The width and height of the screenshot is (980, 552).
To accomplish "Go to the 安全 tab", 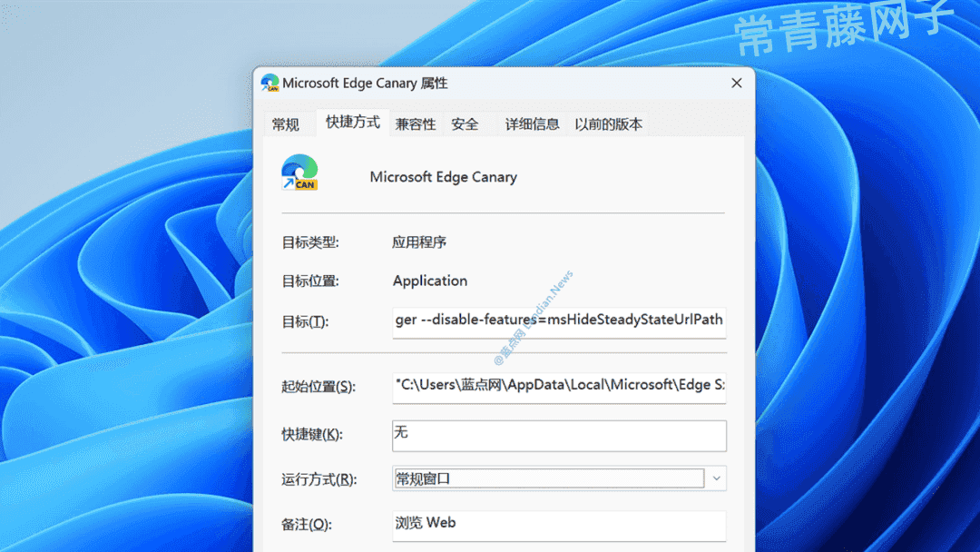I will pyautogui.click(x=465, y=124).
